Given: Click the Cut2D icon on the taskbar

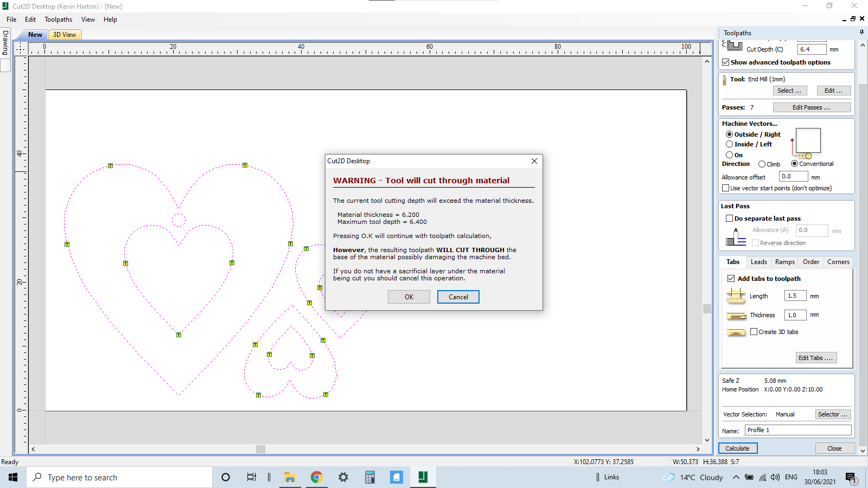Looking at the screenshot, I should point(423,477).
